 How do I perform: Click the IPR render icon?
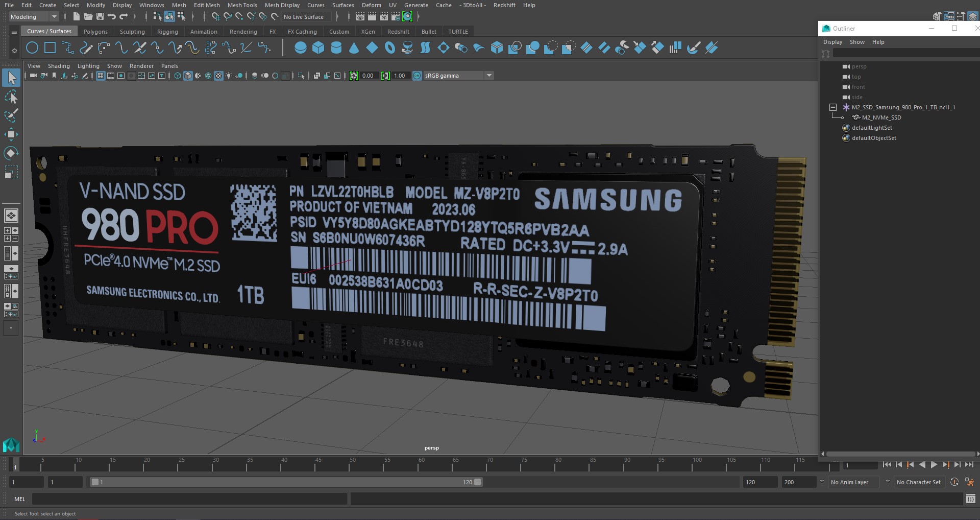(384, 17)
